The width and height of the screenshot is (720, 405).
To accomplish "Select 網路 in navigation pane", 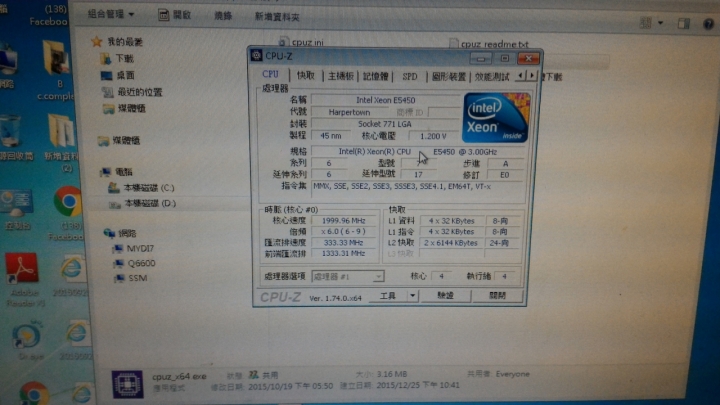I will point(120,234).
